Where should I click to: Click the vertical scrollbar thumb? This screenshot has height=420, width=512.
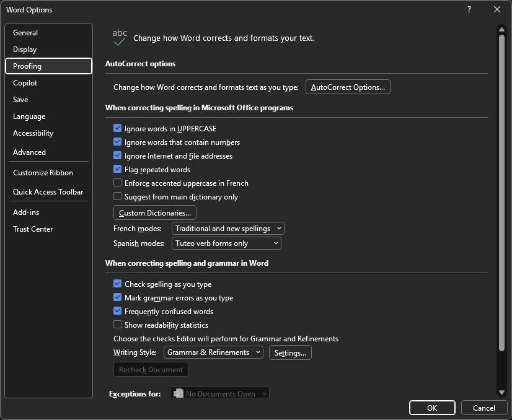pos(502,193)
